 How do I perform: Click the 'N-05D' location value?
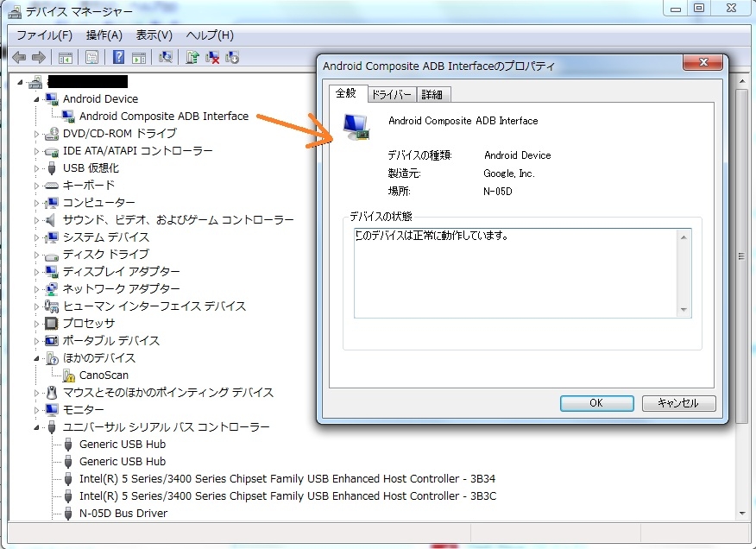[498, 192]
